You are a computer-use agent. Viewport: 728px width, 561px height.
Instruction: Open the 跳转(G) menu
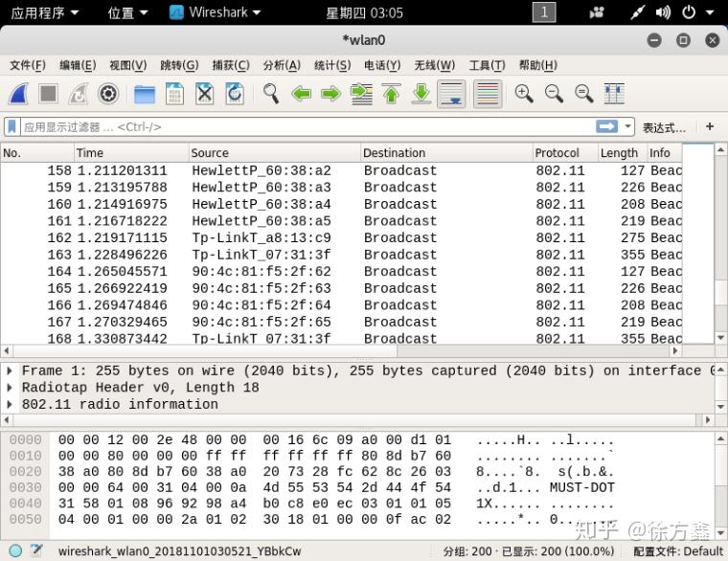tap(179, 65)
